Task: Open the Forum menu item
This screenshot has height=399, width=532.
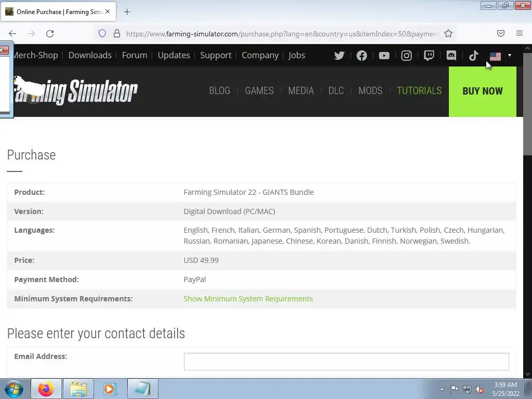Action: click(135, 55)
